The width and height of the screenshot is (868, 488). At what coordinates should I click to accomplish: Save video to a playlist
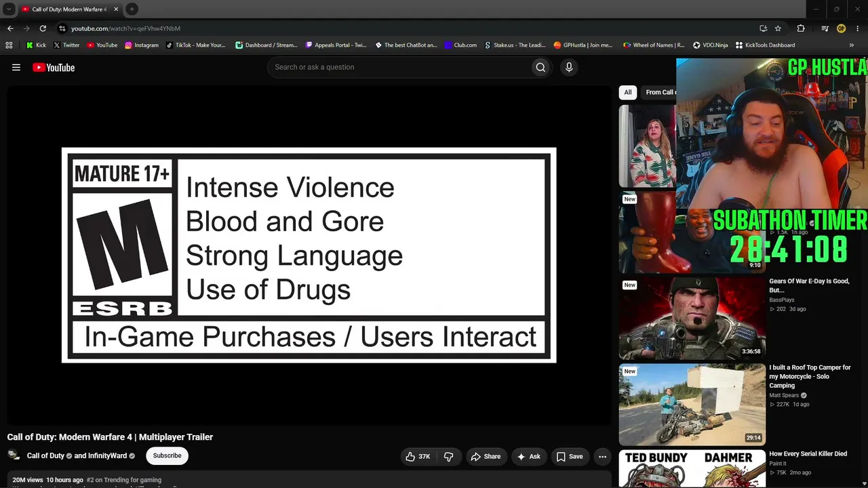point(570,457)
